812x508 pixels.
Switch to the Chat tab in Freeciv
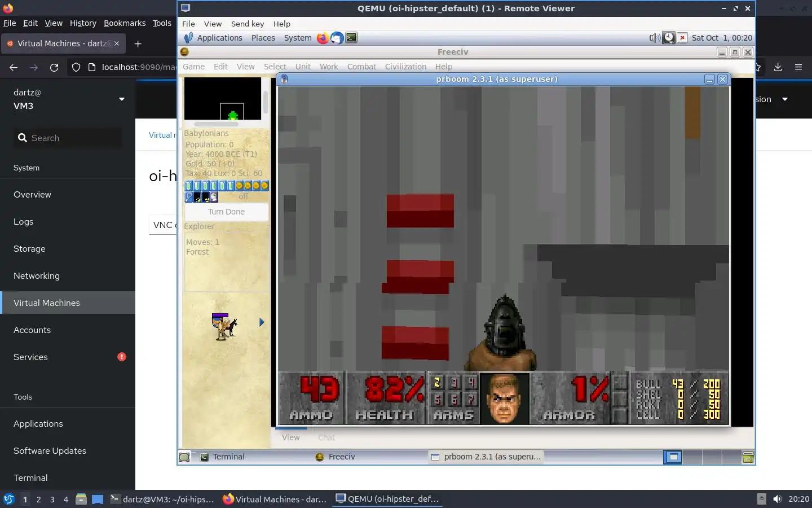click(x=326, y=437)
